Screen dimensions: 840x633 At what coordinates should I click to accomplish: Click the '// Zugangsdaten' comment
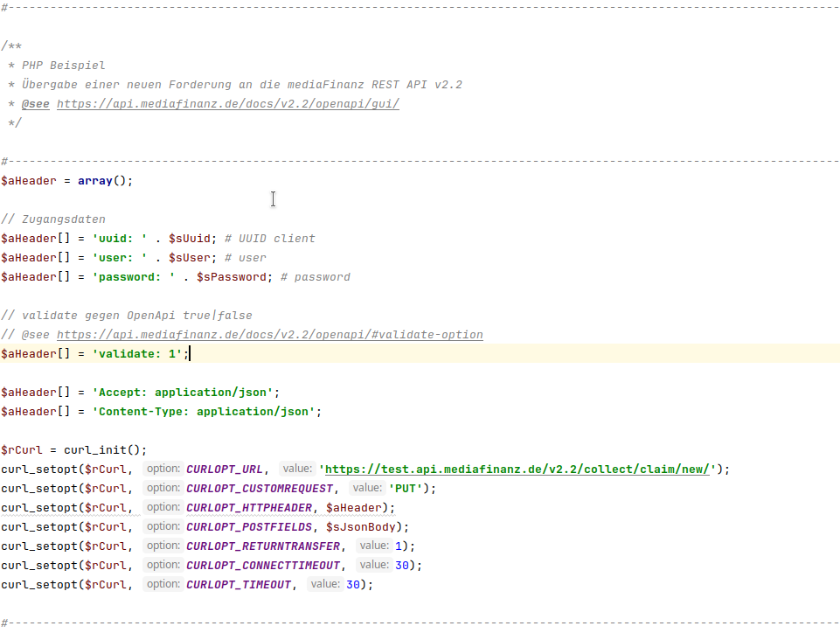pos(53,219)
